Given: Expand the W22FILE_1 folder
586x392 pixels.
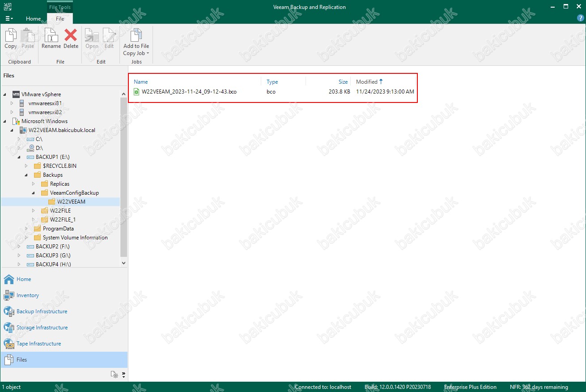Looking at the screenshot, I should pos(34,220).
